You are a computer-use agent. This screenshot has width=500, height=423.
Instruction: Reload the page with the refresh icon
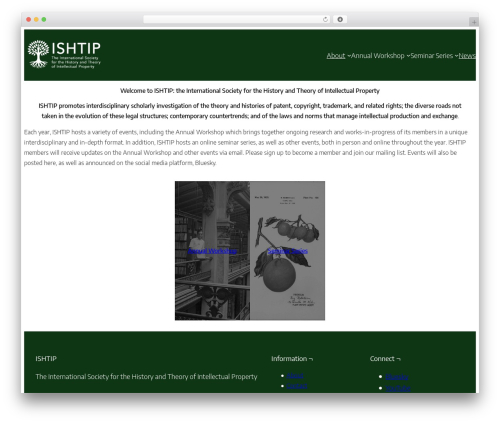pos(325,19)
